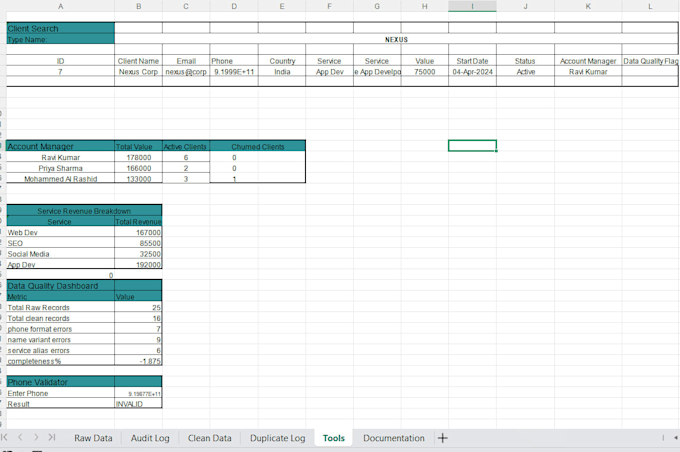The height and width of the screenshot is (452, 680).
Task: Select the 167000 revenue cell
Action: [x=138, y=232]
